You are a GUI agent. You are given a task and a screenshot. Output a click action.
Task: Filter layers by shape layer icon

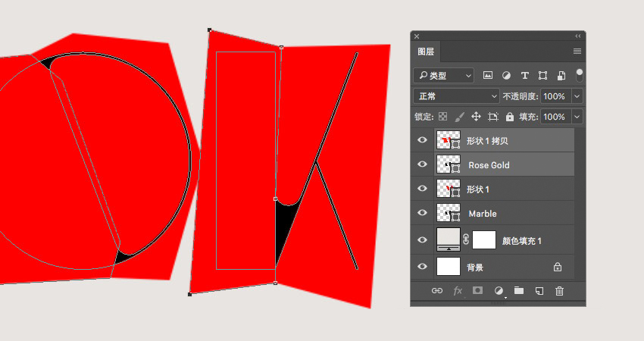coord(542,75)
